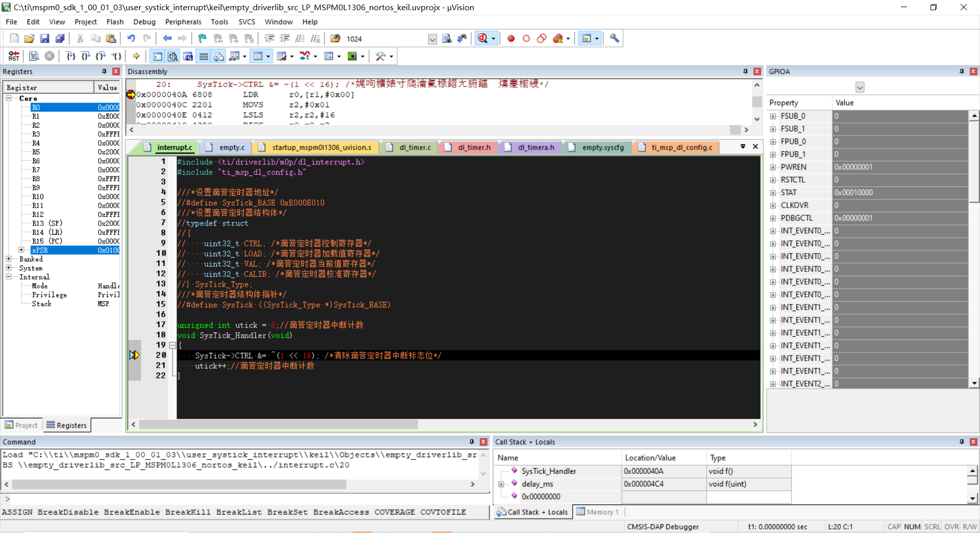
Task: Open the Debug menu
Action: click(x=144, y=22)
